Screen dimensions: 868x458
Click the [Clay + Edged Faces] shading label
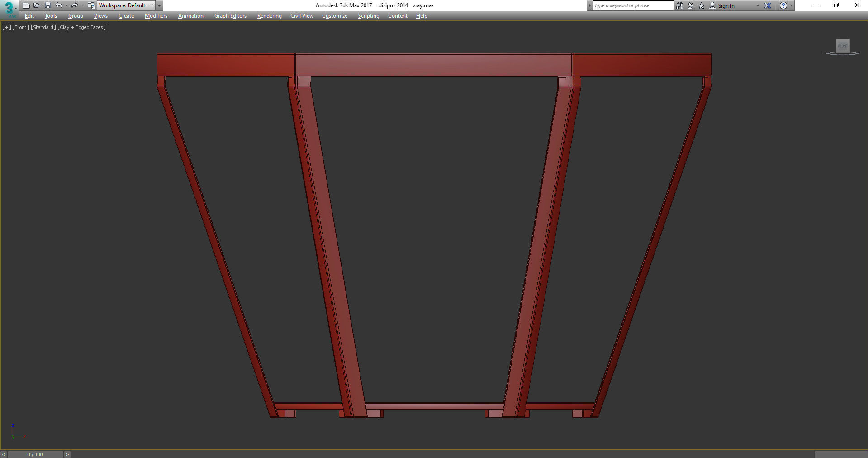pos(82,27)
